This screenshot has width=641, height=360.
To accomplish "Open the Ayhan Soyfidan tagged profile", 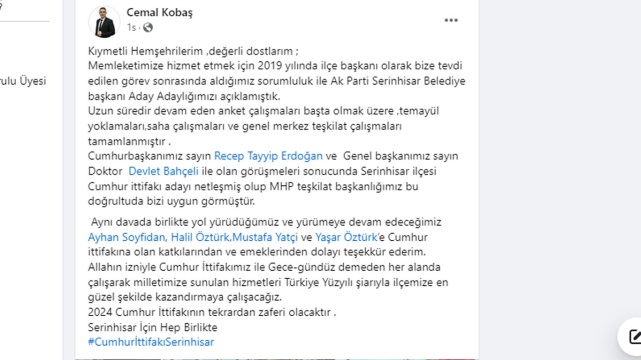I will click(127, 237).
